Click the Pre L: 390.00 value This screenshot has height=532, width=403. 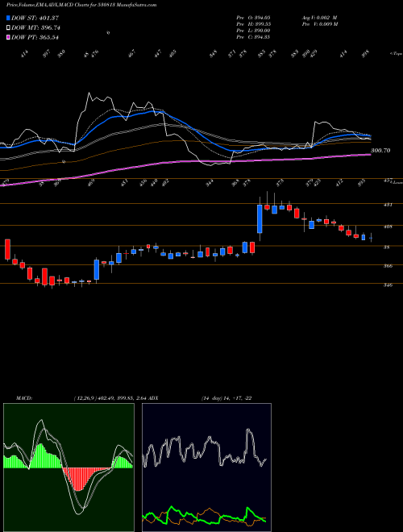click(253, 31)
